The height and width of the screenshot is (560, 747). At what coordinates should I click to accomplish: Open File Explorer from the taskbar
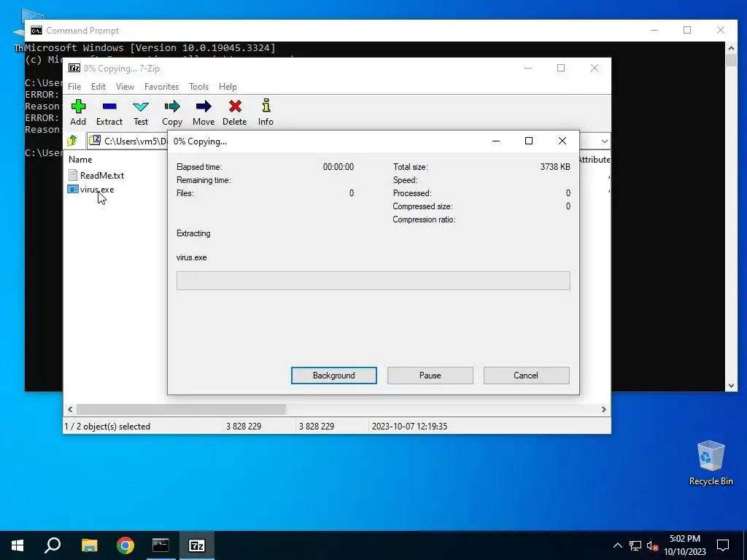click(x=89, y=545)
